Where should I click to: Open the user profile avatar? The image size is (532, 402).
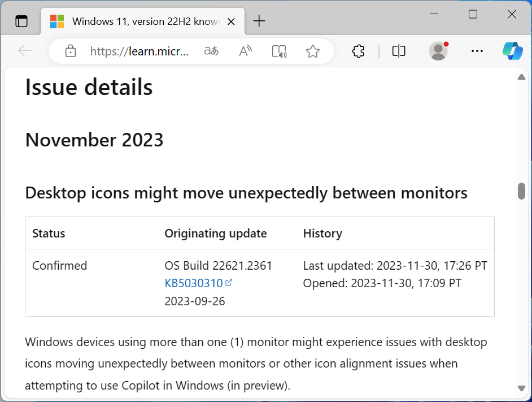[438, 51]
